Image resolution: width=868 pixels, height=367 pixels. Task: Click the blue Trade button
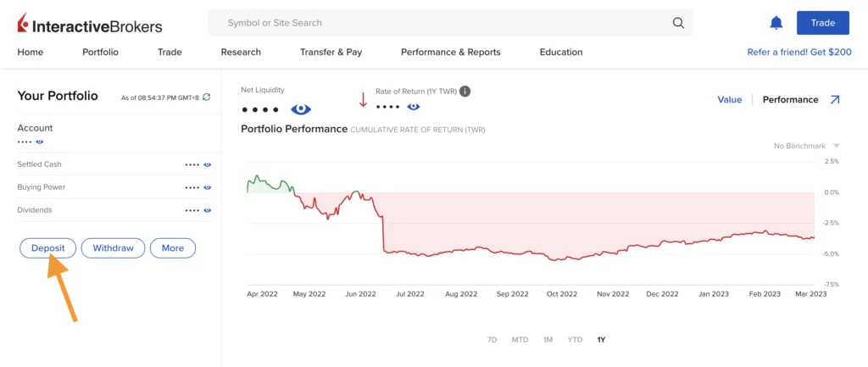pyautogui.click(x=822, y=23)
